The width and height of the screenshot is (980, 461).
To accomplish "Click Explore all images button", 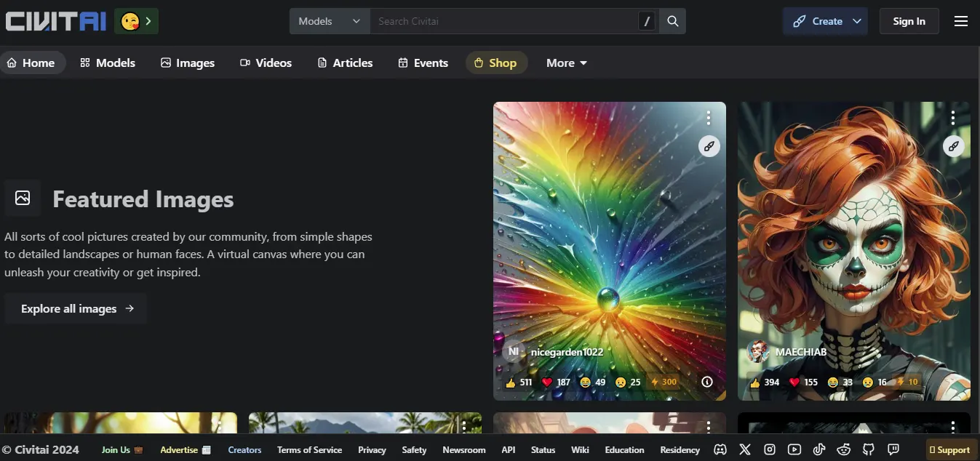I will pyautogui.click(x=76, y=309).
